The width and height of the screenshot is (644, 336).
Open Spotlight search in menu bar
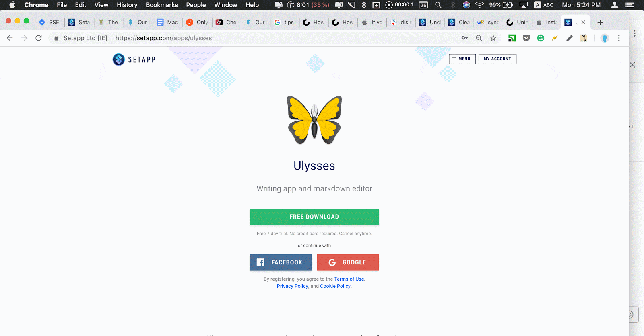coord(438,5)
